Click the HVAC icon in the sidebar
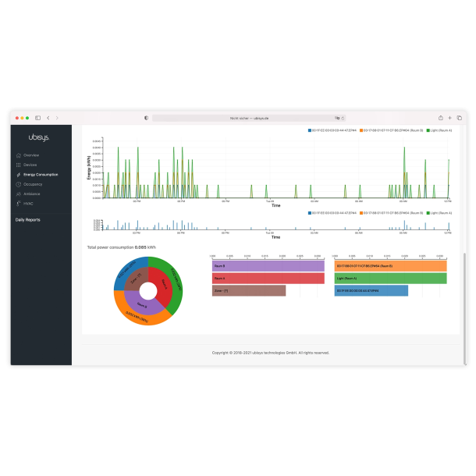This screenshot has width=476, height=476. point(19,203)
